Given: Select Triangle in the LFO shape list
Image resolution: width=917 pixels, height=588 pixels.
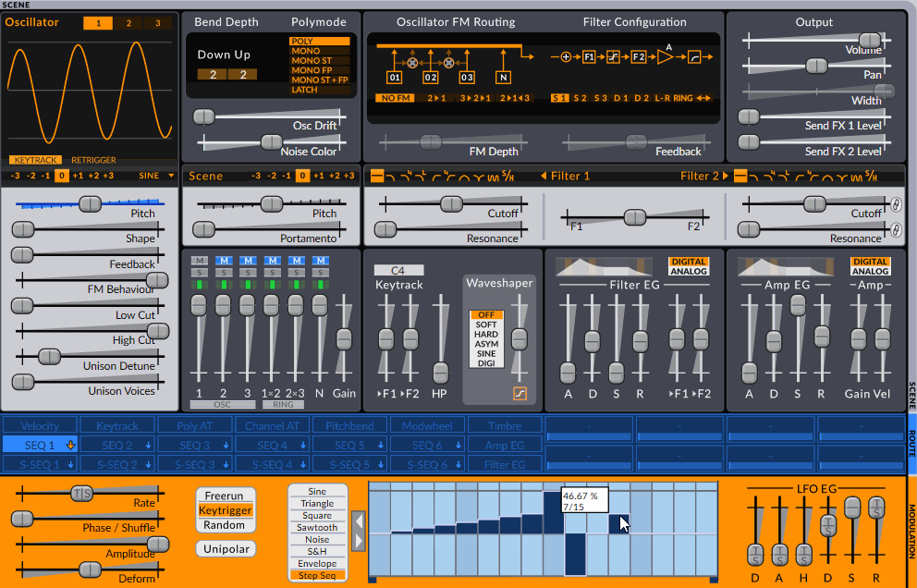Looking at the screenshot, I should click(x=318, y=503).
